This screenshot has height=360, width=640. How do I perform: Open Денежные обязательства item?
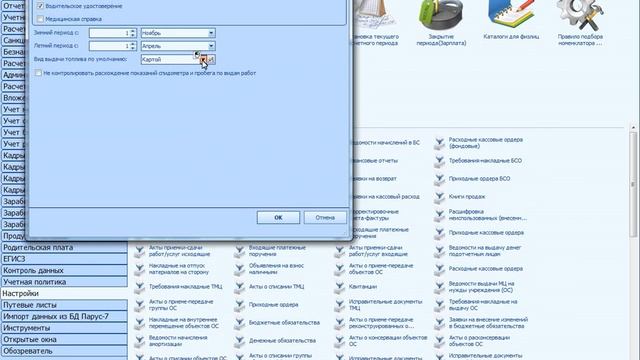(276, 340)
